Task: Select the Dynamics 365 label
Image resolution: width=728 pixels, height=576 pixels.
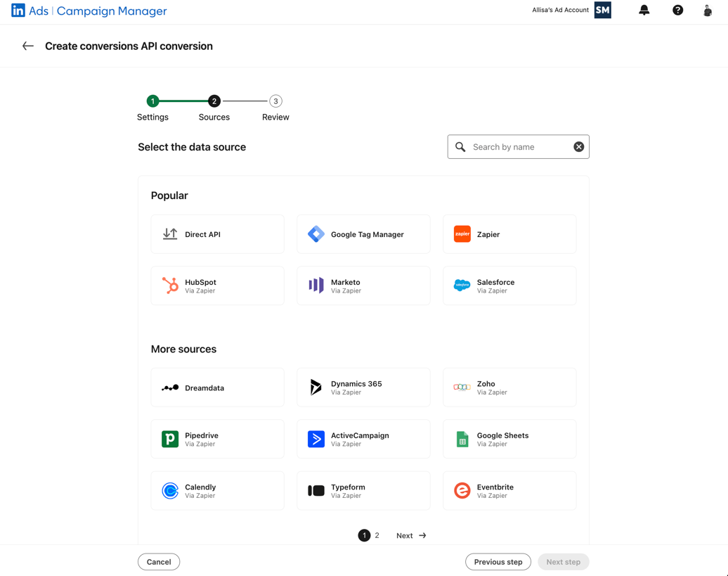Action: pyautogui.click(x=356, y=384)
